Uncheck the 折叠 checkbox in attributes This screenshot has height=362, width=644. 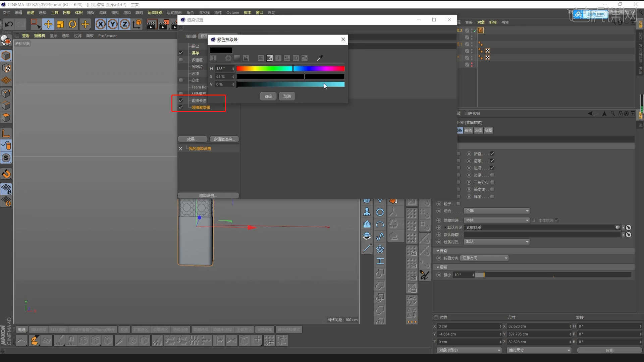coord(492,154)
